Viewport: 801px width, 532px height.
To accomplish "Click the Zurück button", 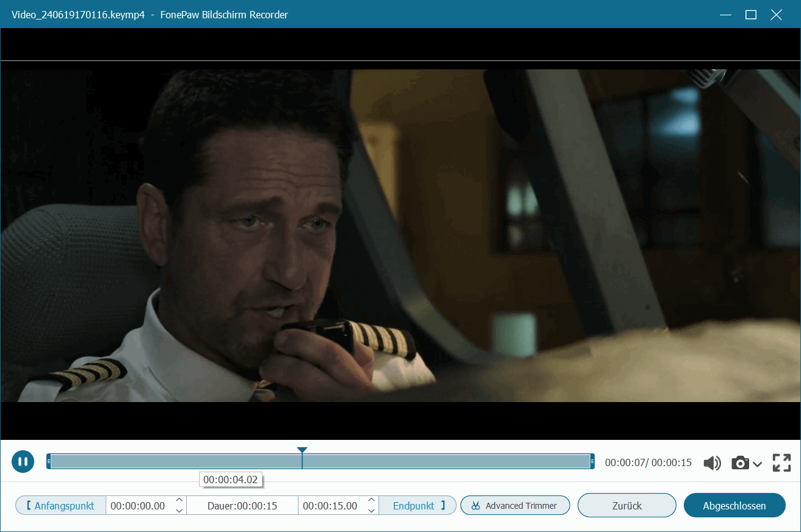I will (627, 506).
